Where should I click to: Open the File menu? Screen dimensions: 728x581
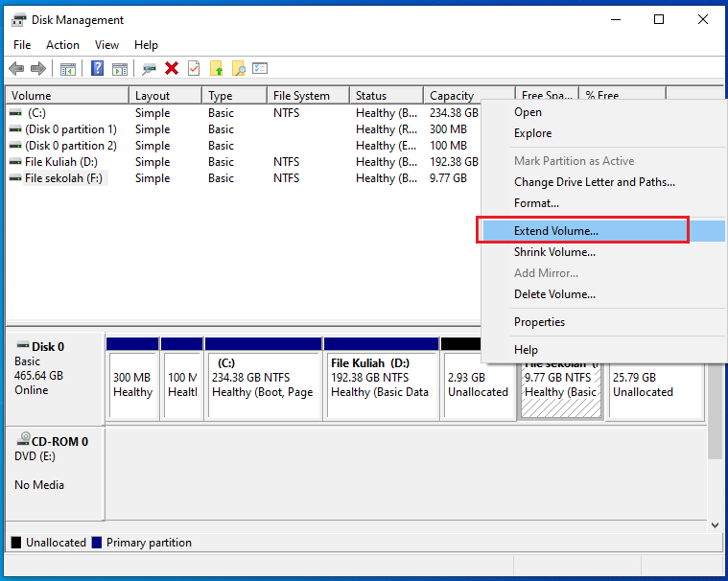coord(22,45)
